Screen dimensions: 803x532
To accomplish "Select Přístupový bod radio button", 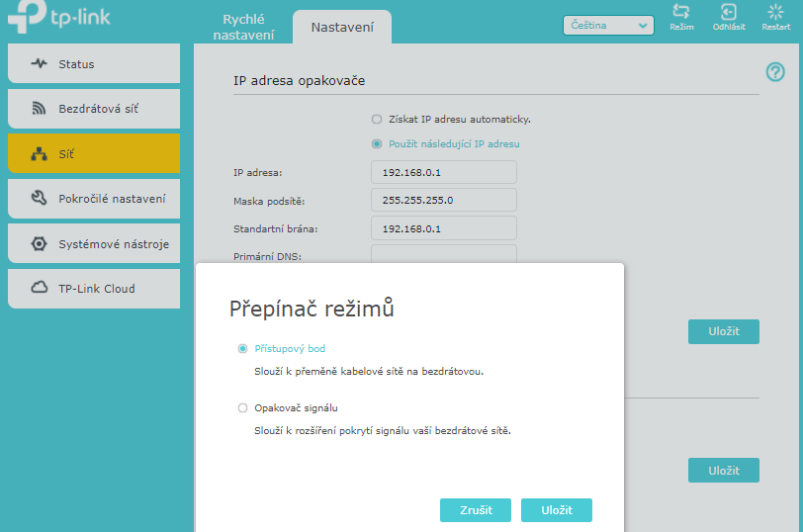I will pyautogui.click(x=242, y=349).
